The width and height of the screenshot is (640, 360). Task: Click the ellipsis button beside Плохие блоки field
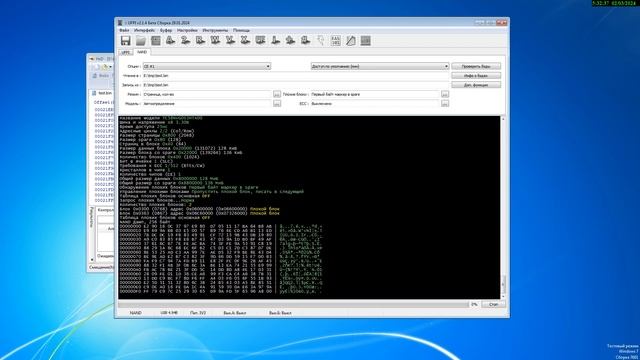(445, 94)
